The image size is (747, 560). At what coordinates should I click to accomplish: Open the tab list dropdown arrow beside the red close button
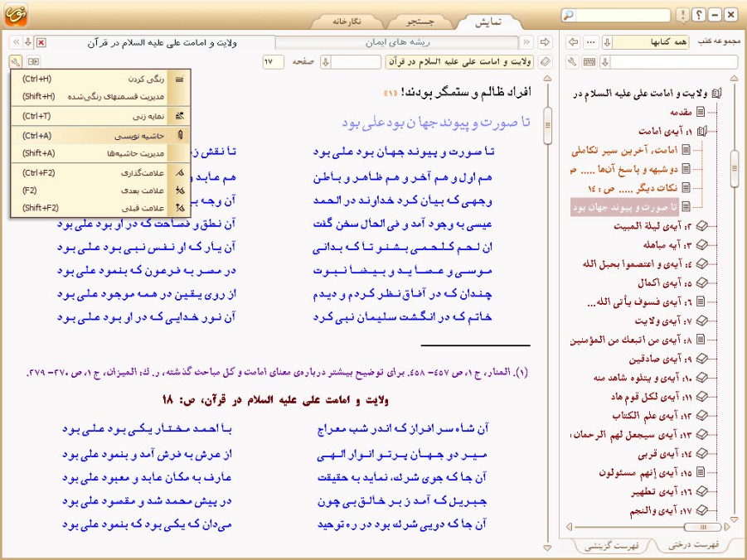tap(28, 42)
